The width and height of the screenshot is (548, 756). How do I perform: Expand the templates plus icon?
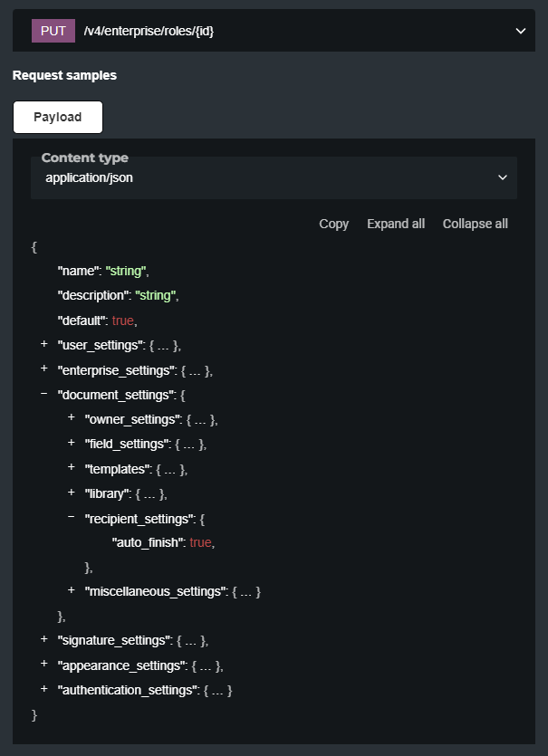[72, 468]
